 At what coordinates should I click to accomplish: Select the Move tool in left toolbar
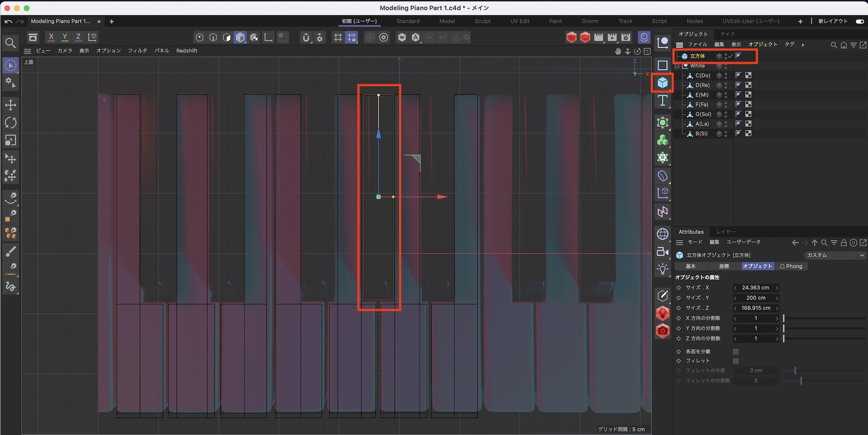10,105
